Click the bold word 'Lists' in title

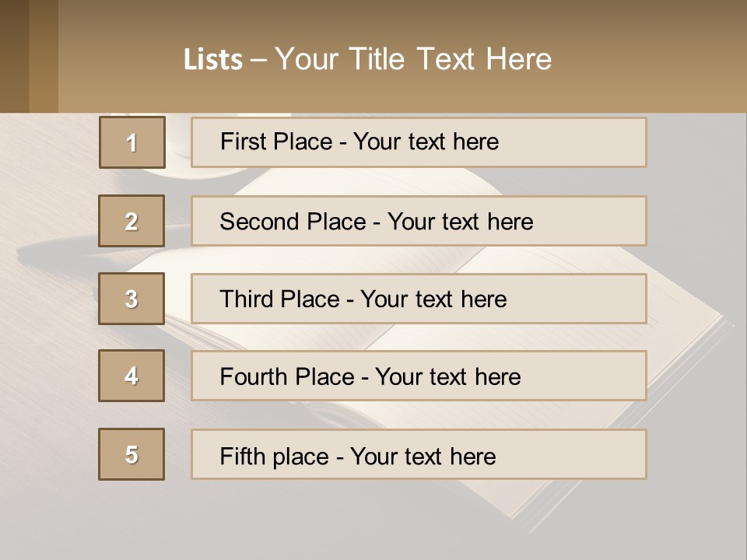(x=212, y=60)
